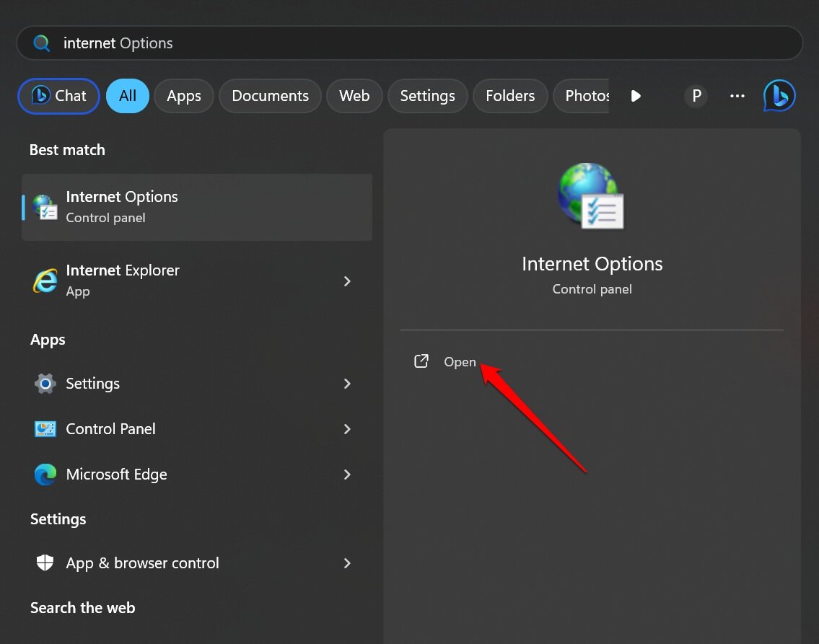Click the arrow to reveal more filters
The image size is (819, 644).
coord(634,95)
